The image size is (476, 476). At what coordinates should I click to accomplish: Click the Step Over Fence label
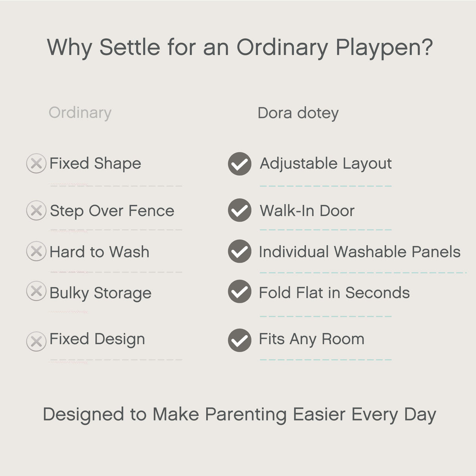(112, 211)
